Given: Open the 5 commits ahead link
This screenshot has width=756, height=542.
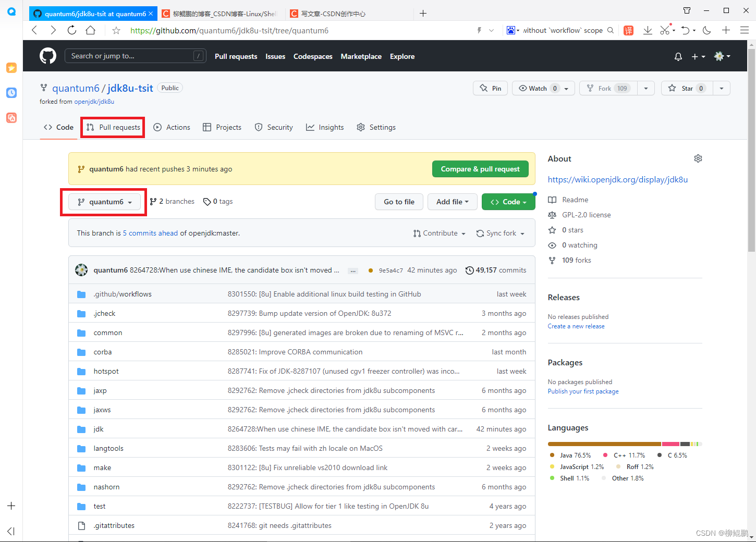Looking at the screenshot, I should pos(150,233).
